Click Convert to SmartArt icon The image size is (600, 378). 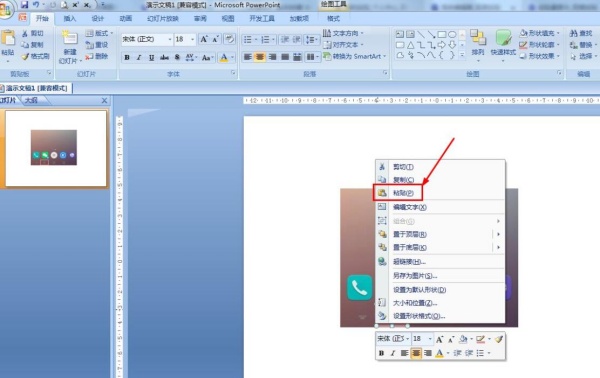pyautogui.click(x=327, y=56)
